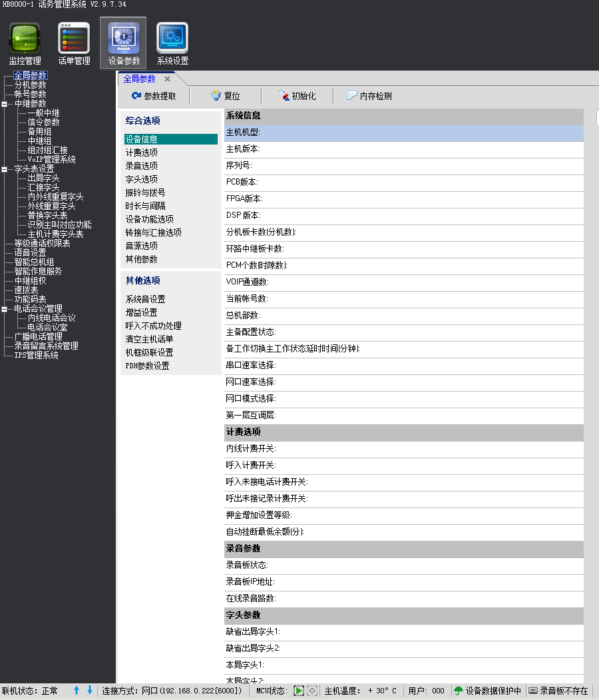Collapse the 中继参数 tree branch
The image size is (599, 700).
[x=5, y=104]
